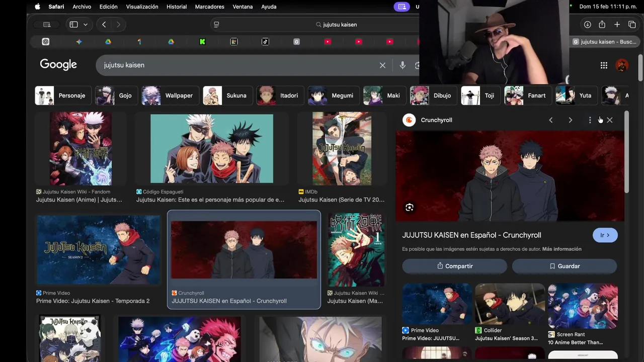Clear the Google search box with the X
This screenshot has width=644, height=362.
click(382, 65)
